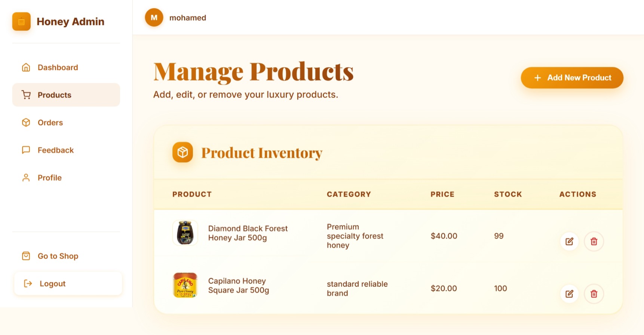Image resolution: width=644 pixels, height=335 pixels.
Task: Click the Dashboard home icon
Action: [x=26, y=68]
